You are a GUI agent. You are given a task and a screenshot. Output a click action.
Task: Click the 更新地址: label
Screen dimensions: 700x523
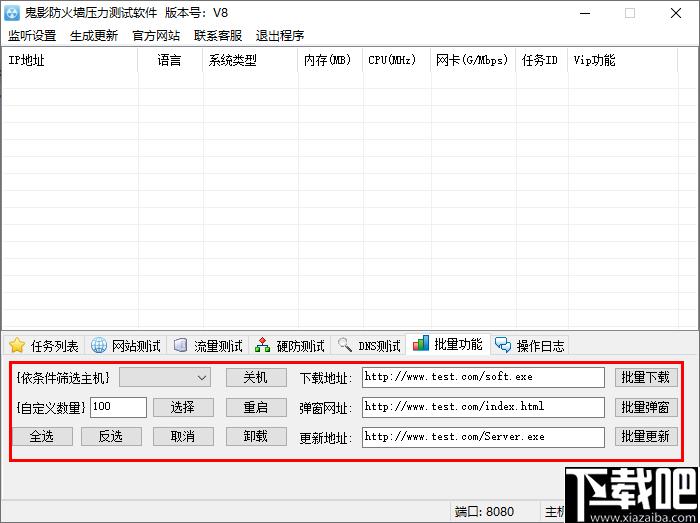(x=325, y=438)
